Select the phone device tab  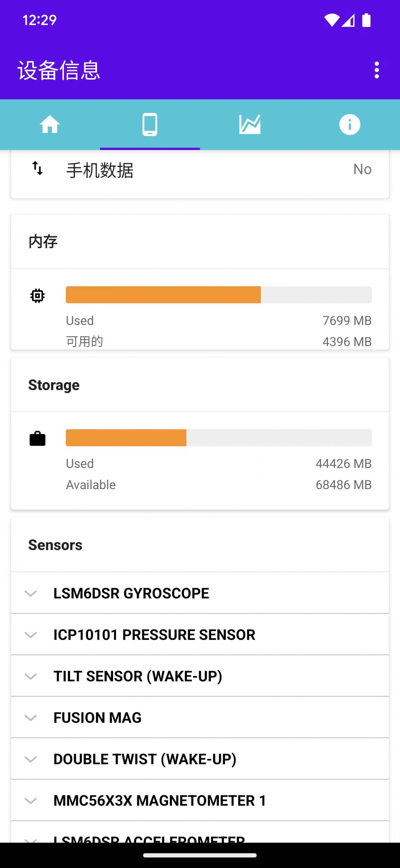coord(150,124)
